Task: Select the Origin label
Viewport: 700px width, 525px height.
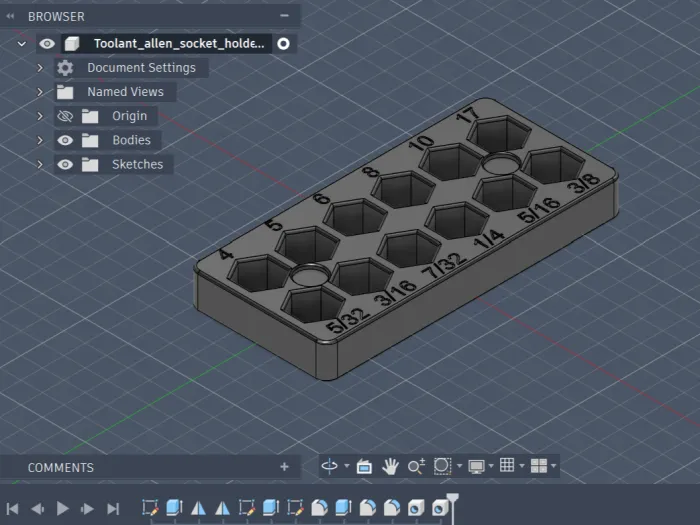Action: point(129,116)
